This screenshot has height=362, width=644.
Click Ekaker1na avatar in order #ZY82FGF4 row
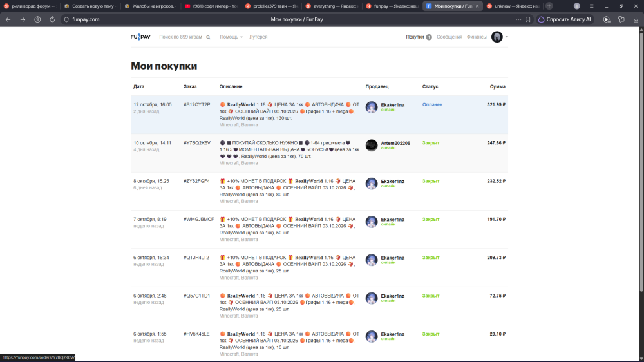point(372,184)
